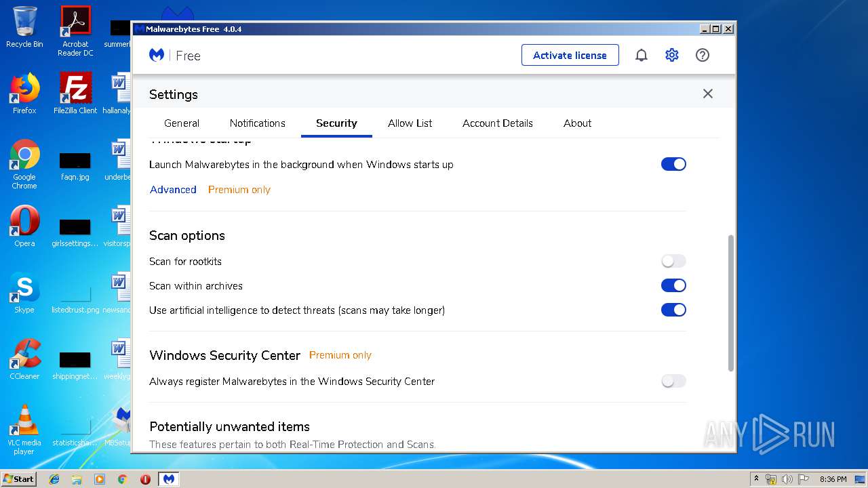
Task: Turn off Scan within archives toggle
Action: [x=673, y=285]
